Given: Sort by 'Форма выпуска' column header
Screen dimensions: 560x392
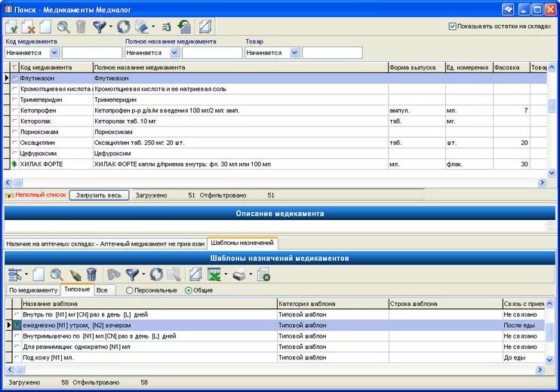Looking at the screenshot, I should (417, 67).
